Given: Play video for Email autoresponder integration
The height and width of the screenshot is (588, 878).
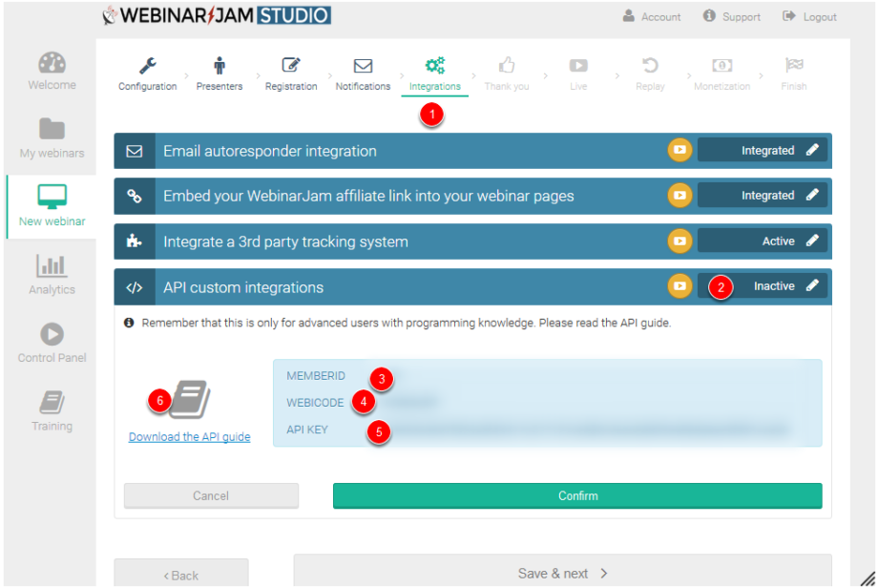Looking at the screenshot, I should coord(679,150).
